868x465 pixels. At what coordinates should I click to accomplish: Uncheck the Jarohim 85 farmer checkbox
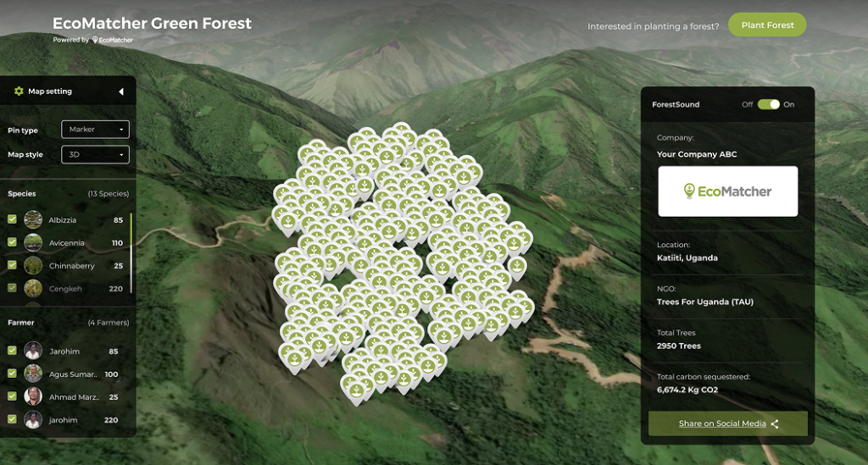point(12,351)
